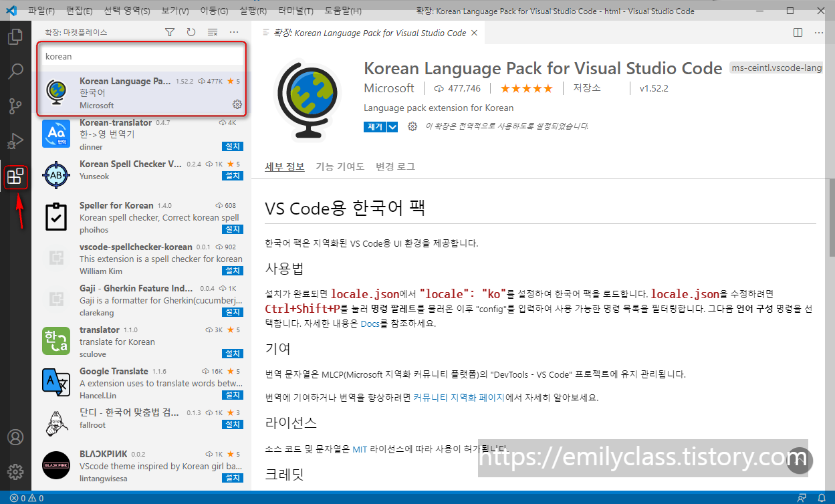
Task: Focus the extensions search box containing korean
Action: pos(142,57)
